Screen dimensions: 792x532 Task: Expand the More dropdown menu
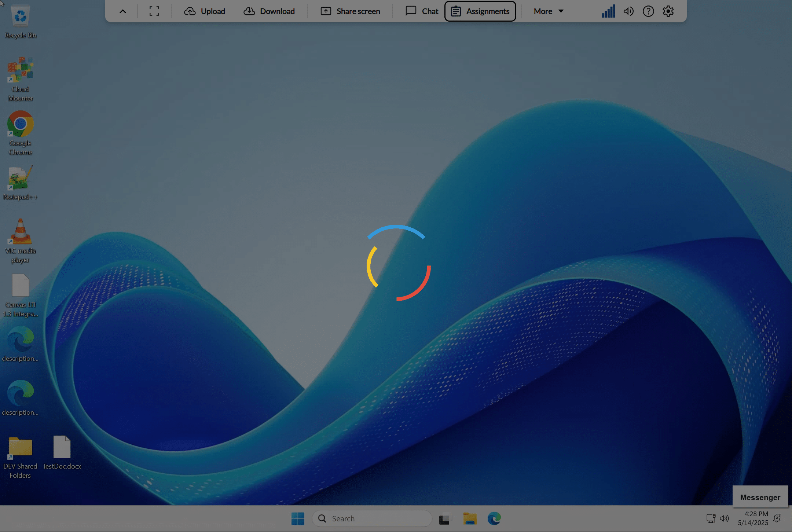(x=548, y=11)
